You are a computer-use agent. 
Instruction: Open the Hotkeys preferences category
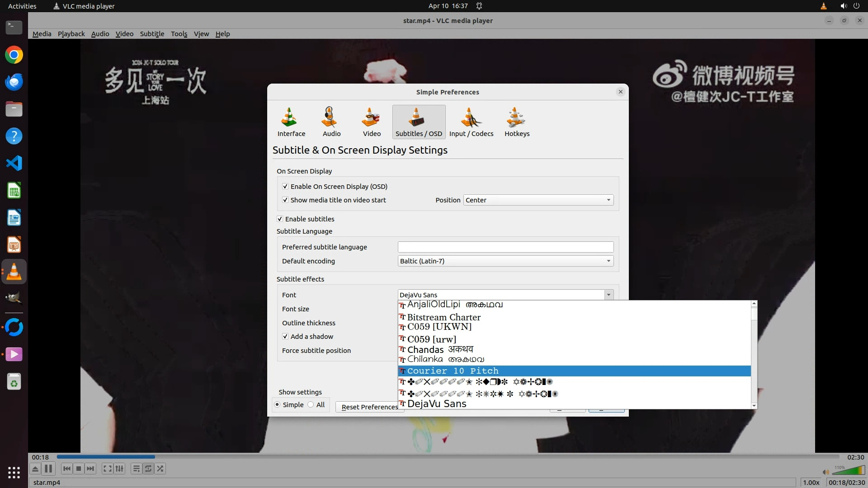click(x=517, y=122)
